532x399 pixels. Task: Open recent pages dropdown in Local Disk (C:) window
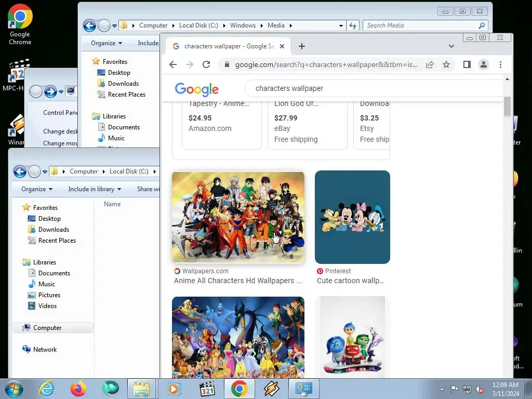click(45, 171)
